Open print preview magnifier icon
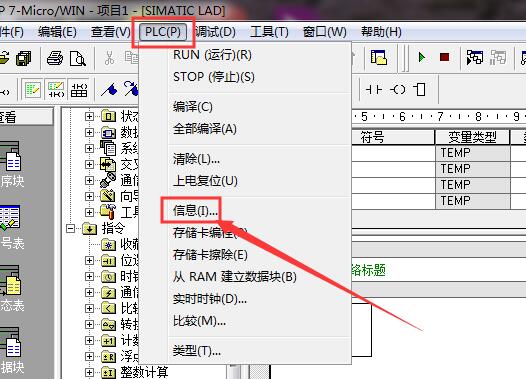526x379 pixels. point(78,58)
